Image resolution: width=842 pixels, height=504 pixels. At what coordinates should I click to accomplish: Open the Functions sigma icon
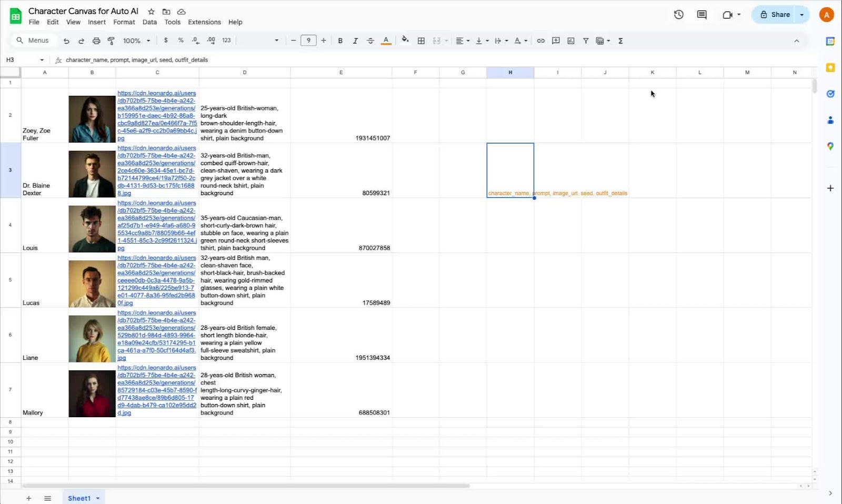click(x=620, y=41)
